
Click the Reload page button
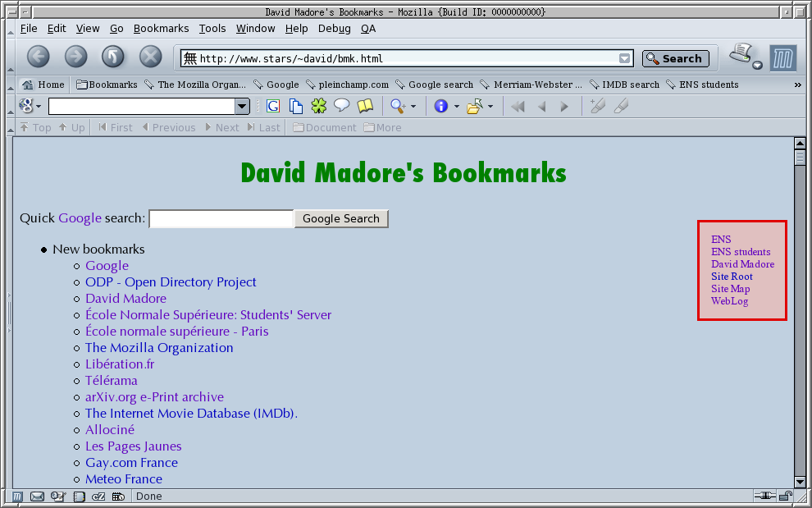click(x=113, y=57)
